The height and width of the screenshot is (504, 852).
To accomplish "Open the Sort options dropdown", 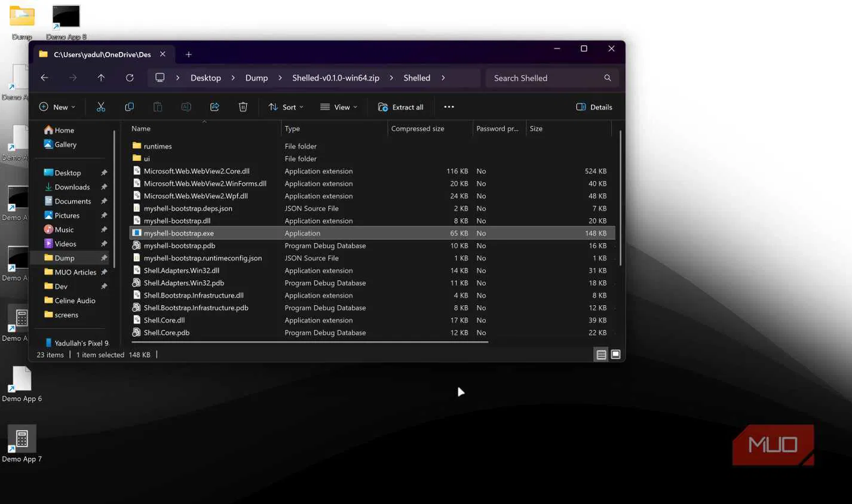I will click(x=286, y=107).
